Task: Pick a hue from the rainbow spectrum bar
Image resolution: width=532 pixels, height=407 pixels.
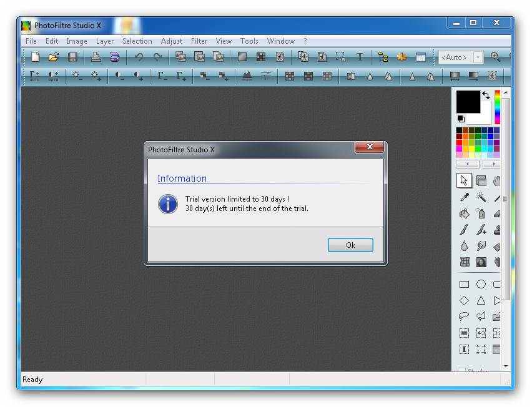Action: (497, 107)
